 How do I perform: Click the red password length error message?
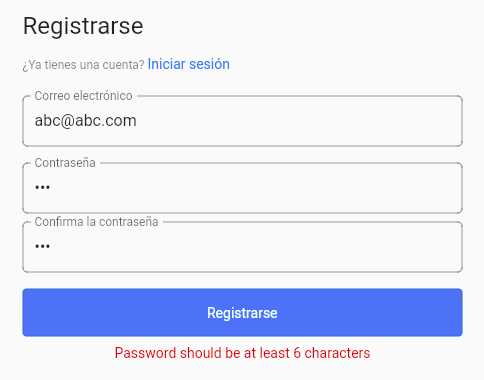click(242, 353)
